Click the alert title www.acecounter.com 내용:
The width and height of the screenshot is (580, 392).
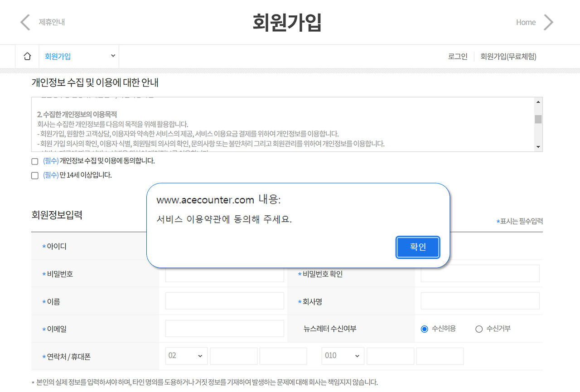tap(218, 200)
